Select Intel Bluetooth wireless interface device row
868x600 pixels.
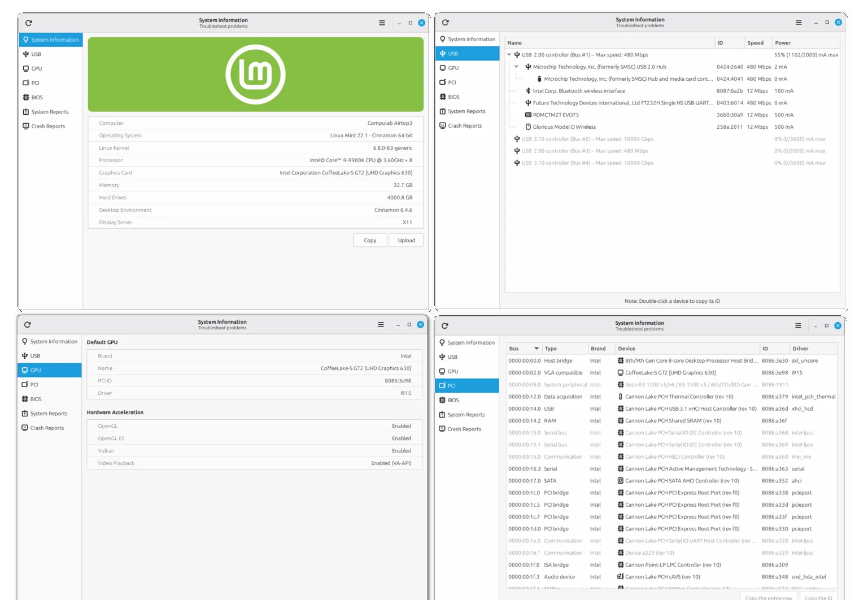pos(578,91)
